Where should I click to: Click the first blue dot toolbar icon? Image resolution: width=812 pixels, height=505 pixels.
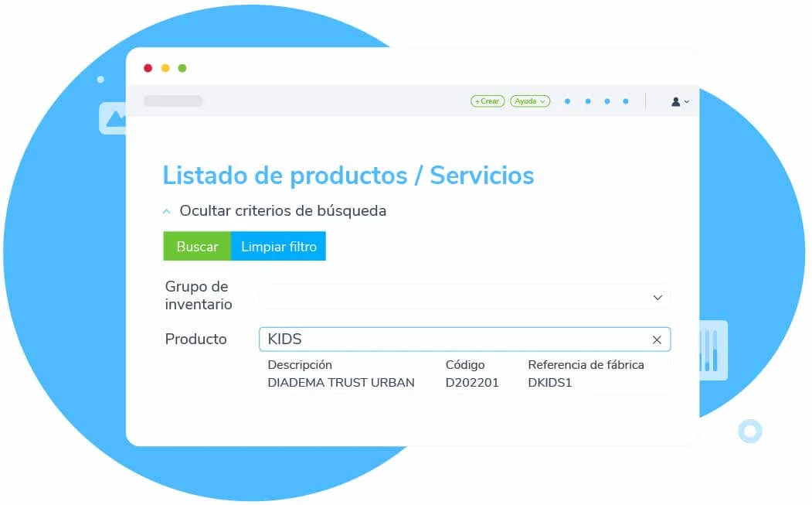coord(568,101)
